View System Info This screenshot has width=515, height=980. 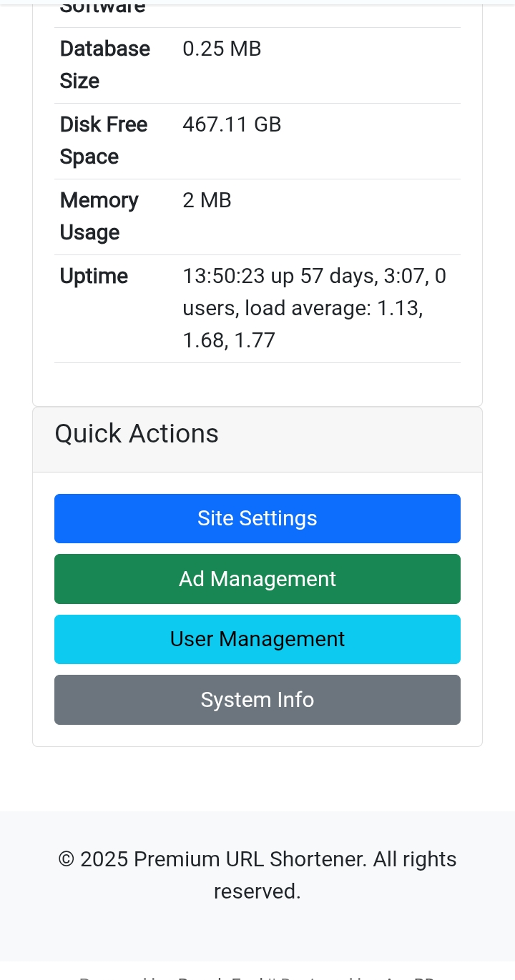(x=257, y=700)
